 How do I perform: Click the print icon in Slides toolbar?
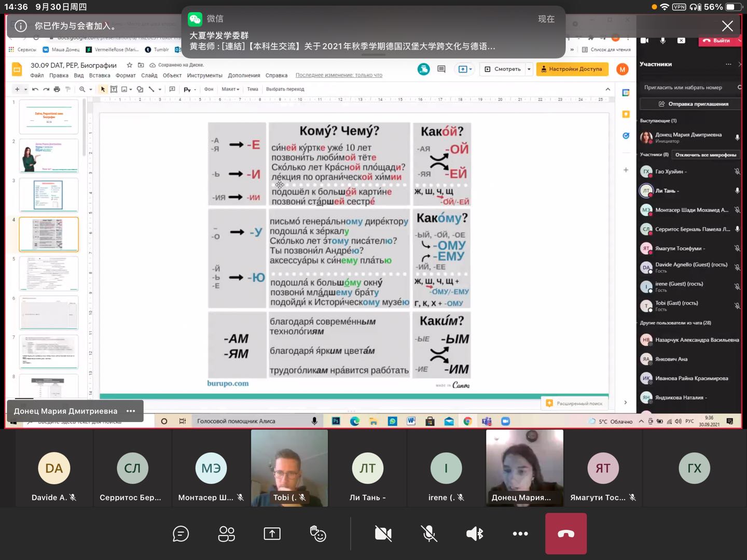[57, 89]
